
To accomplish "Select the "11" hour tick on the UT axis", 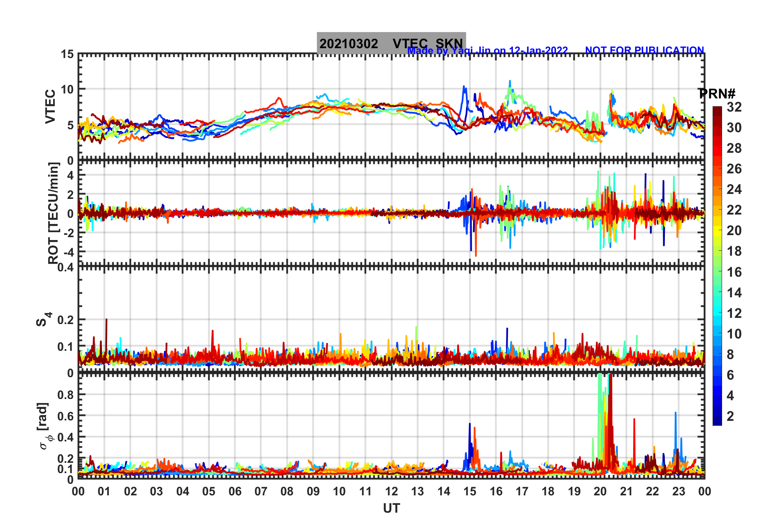I will pyautogui.click(x=366, y=491).
